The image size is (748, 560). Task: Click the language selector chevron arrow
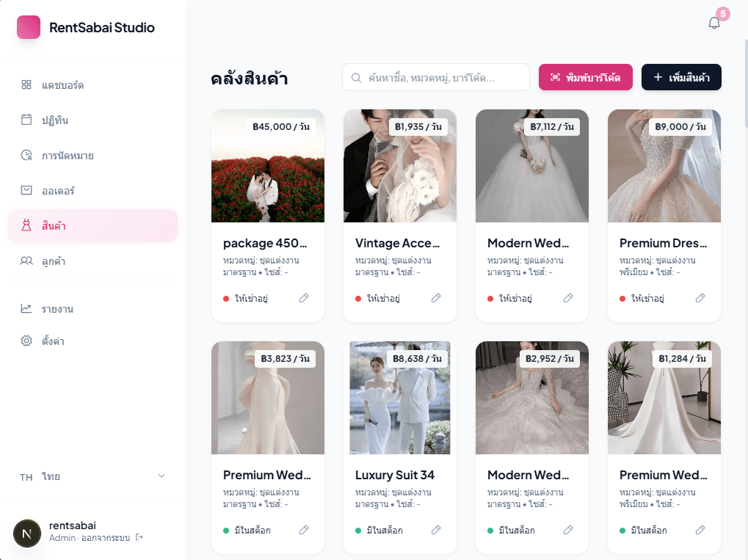(161, 476)
